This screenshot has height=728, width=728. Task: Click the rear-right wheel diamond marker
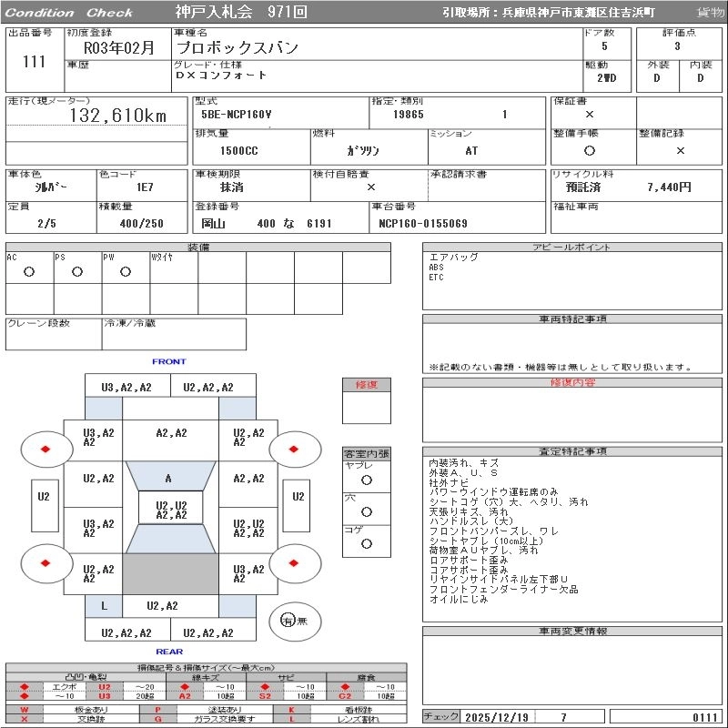coord(296,562)
